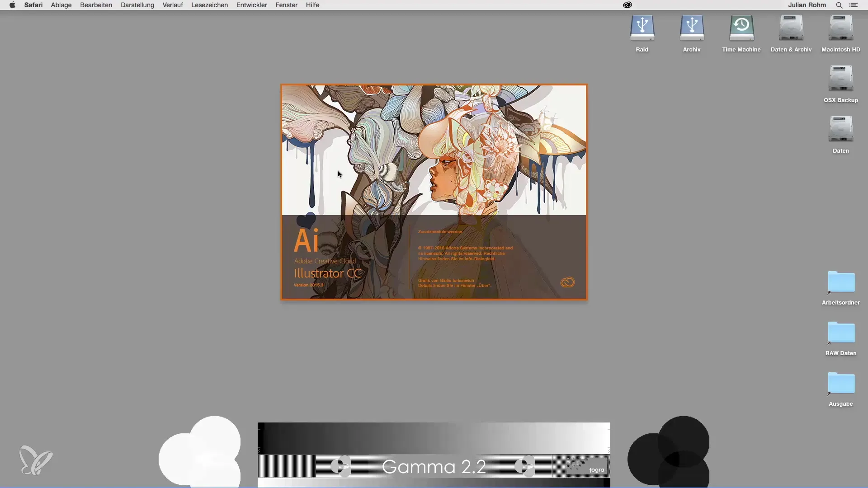This screenshot has width=868, height=488.
Task: Click the Zusatzmodule werden status text
Action: [440, 232]
